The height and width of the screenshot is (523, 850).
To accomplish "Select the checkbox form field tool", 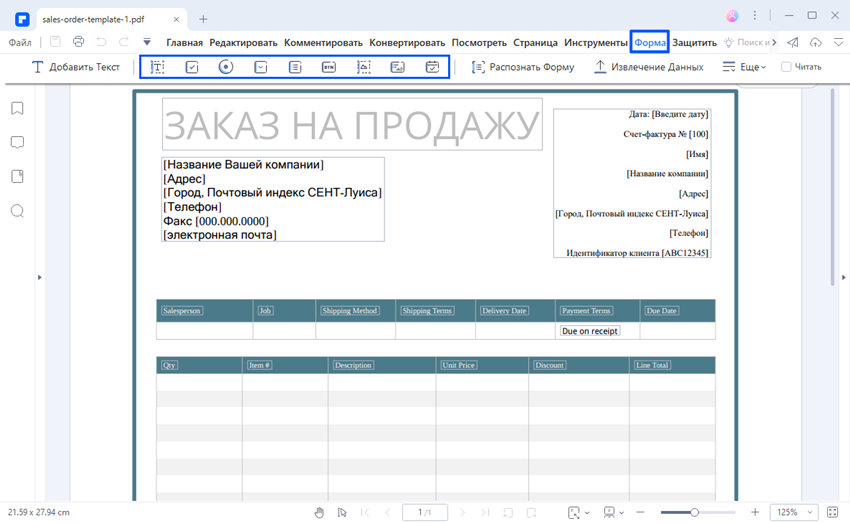I will click(x=192, y=67).
